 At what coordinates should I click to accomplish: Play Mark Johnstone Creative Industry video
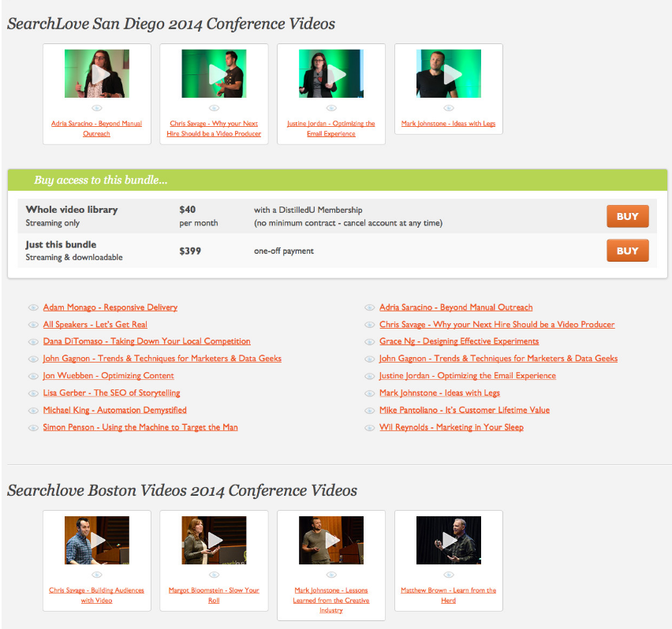pyautogui.click(x=331, y=541)
